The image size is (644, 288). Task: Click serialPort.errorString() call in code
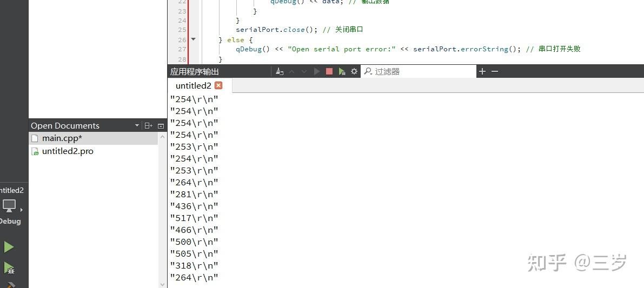click(467, 49)
